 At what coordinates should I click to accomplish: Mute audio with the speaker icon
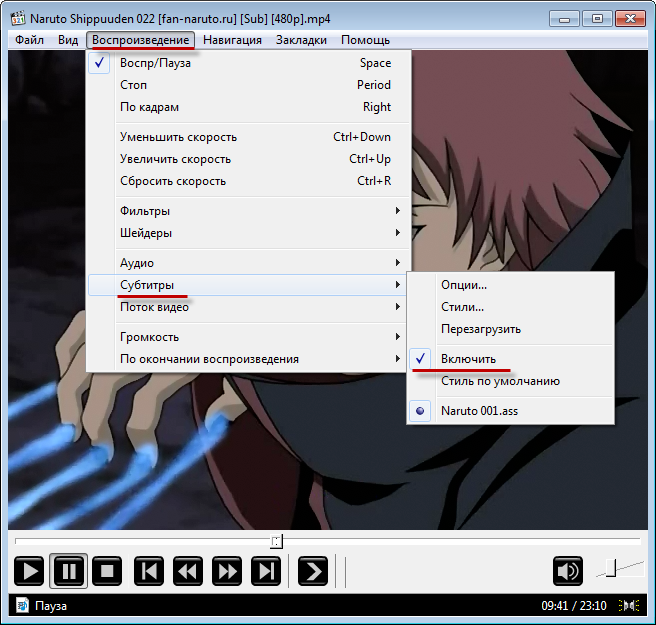[x=568, y=571]
